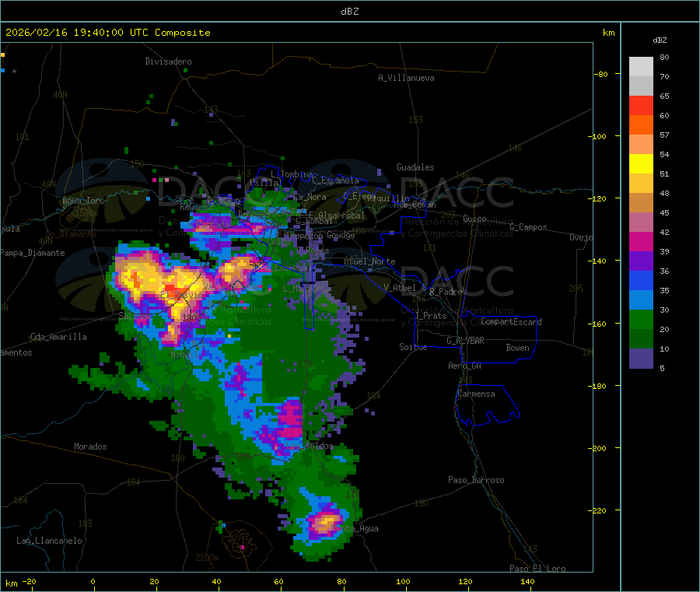Click the '-80' tick on the vertical axis
This screenshot has height=592, width=700.
(600, 74)
